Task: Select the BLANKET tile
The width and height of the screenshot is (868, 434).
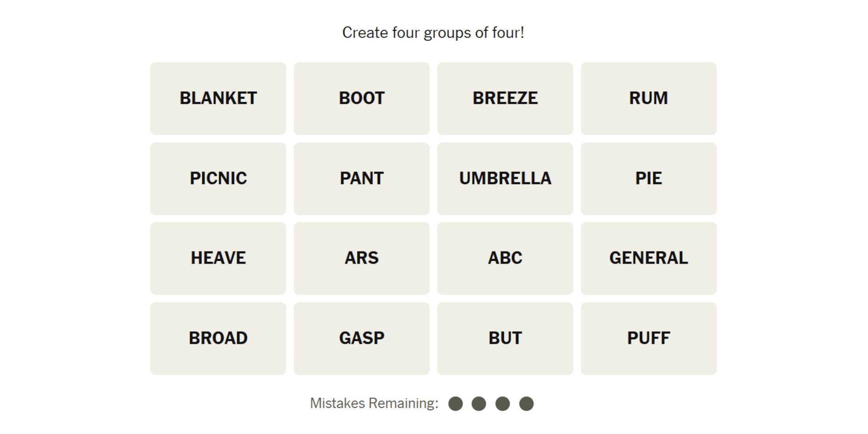Action: (217, 98)
